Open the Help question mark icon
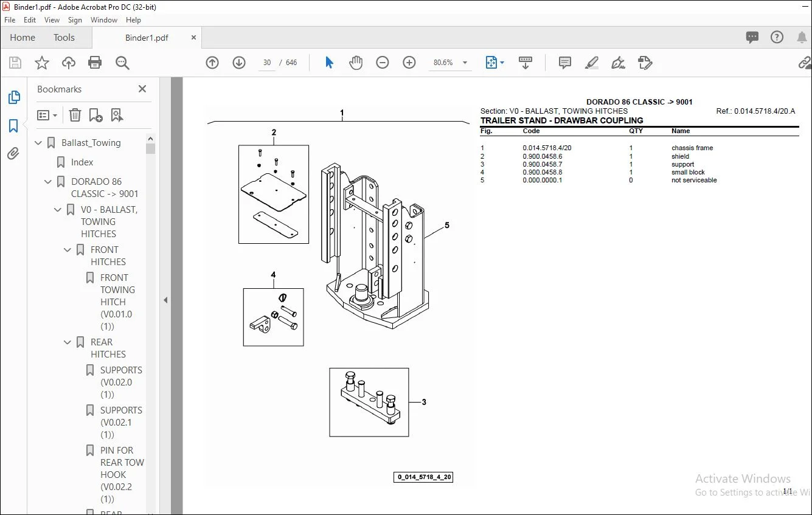Screen dimensions: 812x515 [777, 37]
